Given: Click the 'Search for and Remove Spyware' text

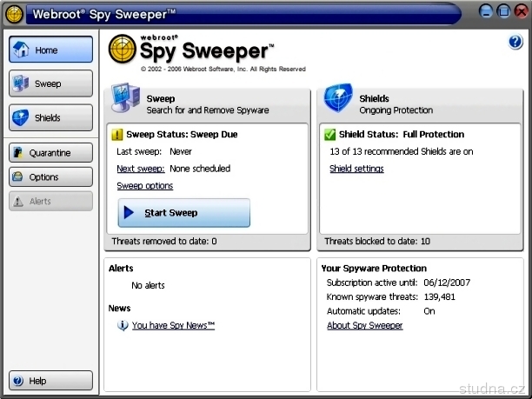Looking at the screenshot, I should [x=208, y=110].
